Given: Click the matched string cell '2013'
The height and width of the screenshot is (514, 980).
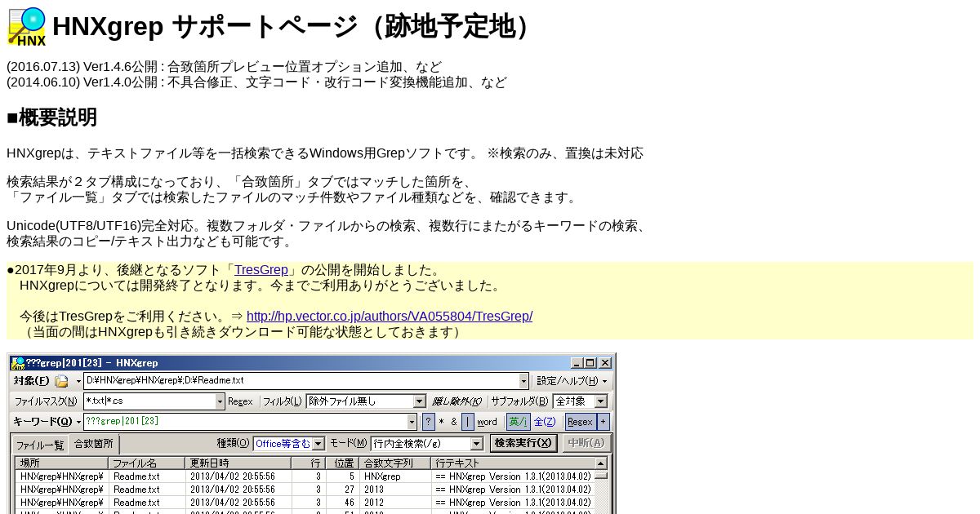Looking at the screenshot, I should 394,490.
